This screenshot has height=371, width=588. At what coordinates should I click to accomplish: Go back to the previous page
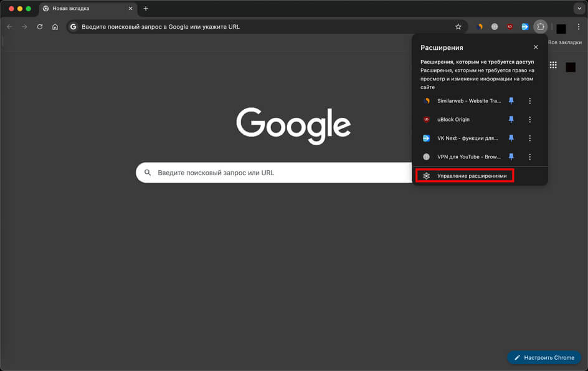pyautogui.click(x=9, y=27)
